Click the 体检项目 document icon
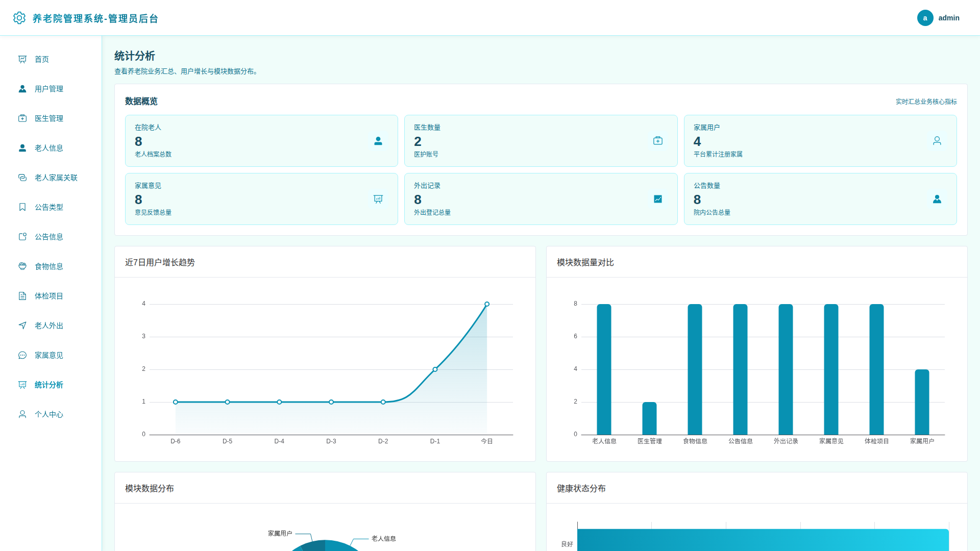Viewport: 980px width, 551px height. click(22, 296)
